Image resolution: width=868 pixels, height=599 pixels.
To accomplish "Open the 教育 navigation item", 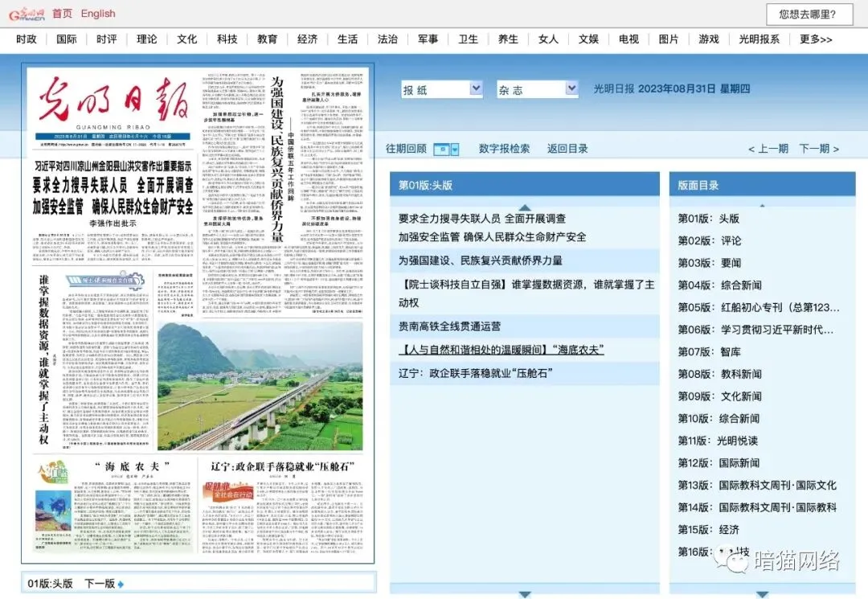I will pos(267,39).
